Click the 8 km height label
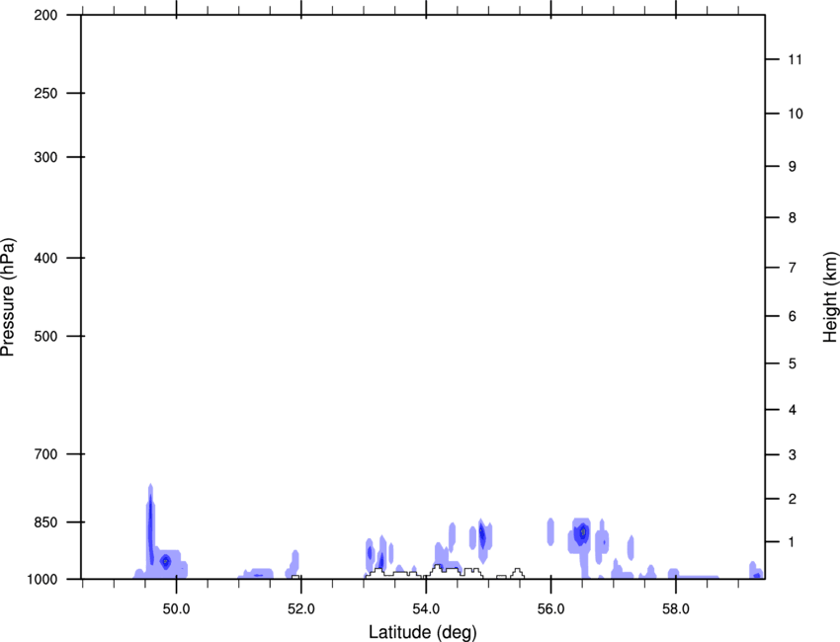 pos(792,218)
